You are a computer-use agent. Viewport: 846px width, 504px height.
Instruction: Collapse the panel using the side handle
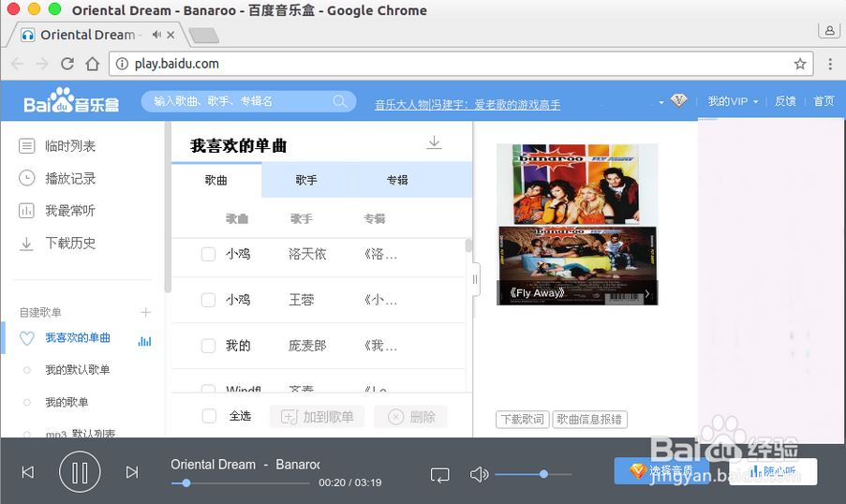tap(475, 279)
